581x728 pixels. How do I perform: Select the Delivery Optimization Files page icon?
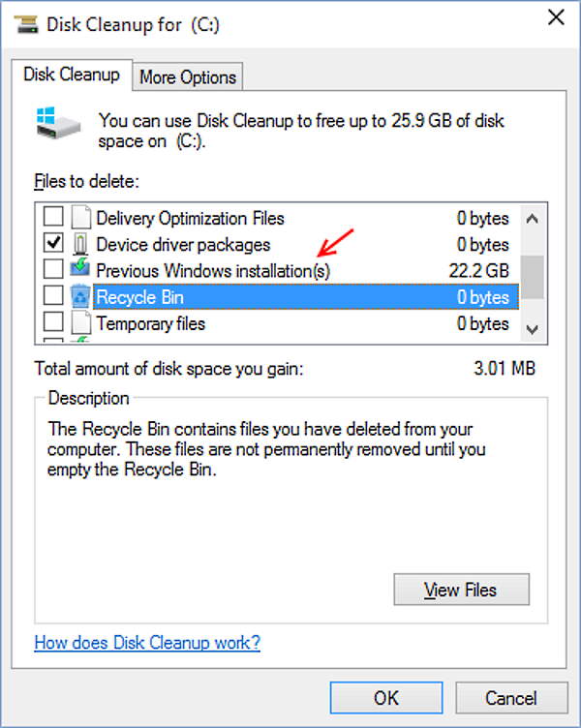pos(80,217)
